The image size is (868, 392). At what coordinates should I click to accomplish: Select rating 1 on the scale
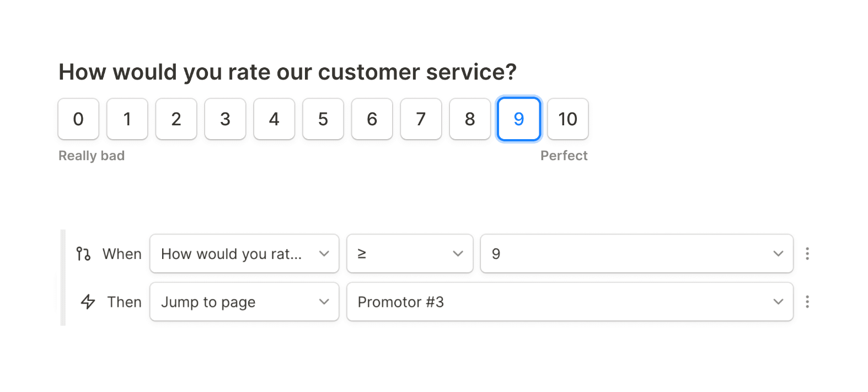[127, 119]
